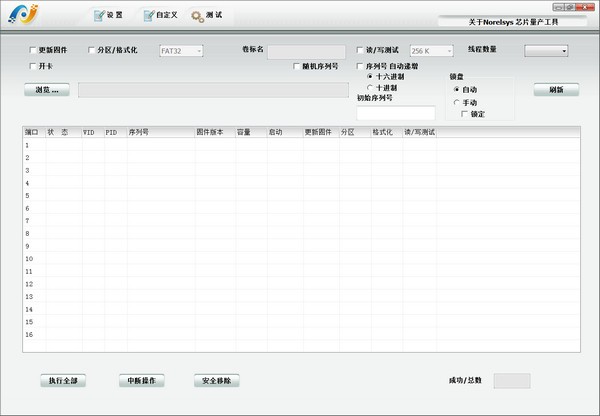Screen dimensions: 600x416
Task: Click 安全移除 safe remove button
Action: (x=217, y=381)
